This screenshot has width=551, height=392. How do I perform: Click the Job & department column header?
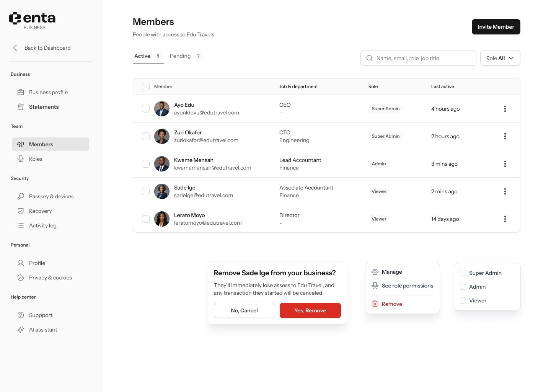click(298, 87)
